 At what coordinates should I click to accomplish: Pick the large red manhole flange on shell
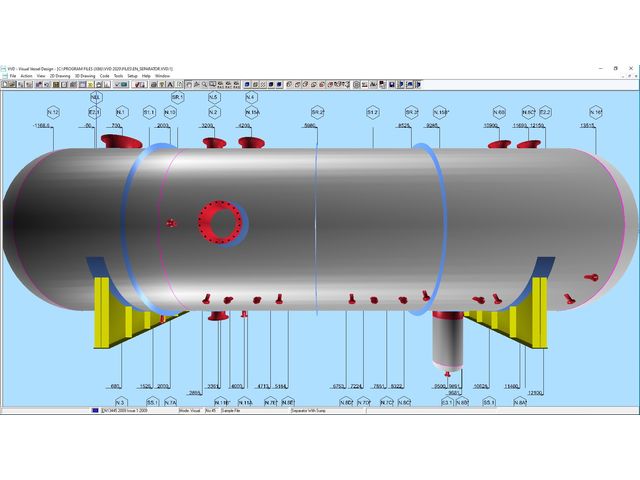pyautogui.click(x=216, y=221)
